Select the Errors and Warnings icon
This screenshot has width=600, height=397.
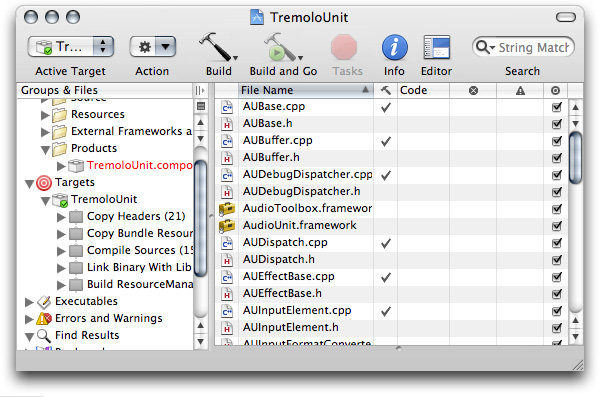pos(44,319)
